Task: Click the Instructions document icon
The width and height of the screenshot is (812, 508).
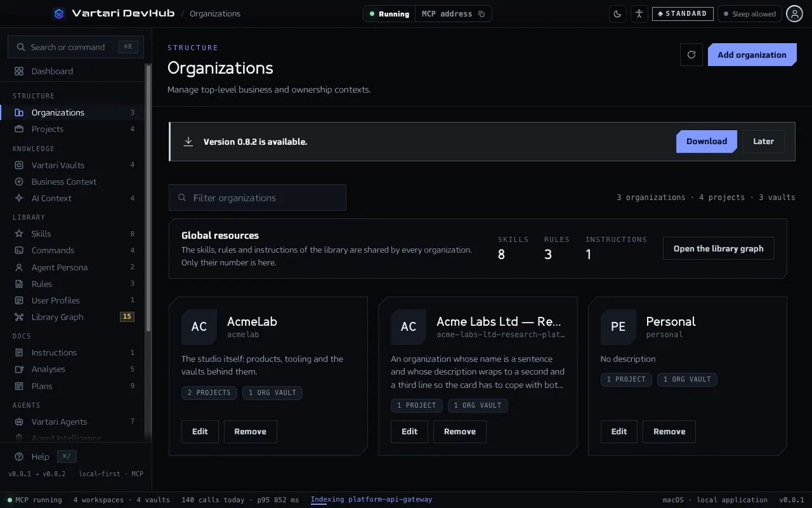Action: [x=19, y=352]
